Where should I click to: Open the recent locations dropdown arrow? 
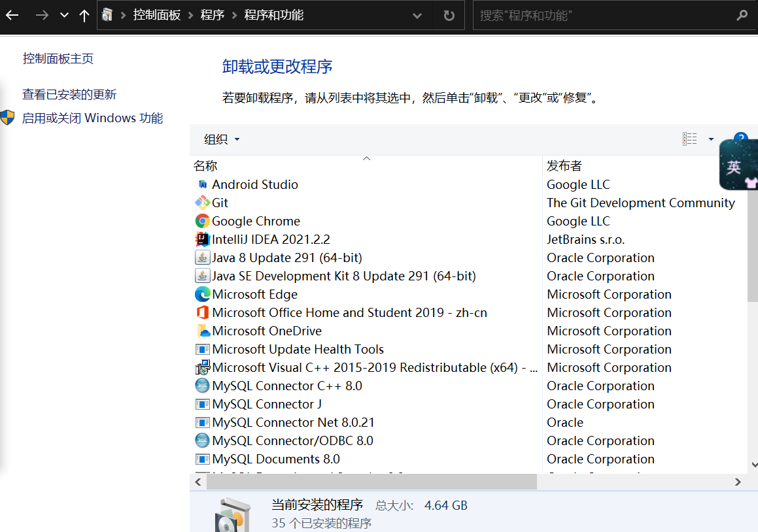(64, 16)
